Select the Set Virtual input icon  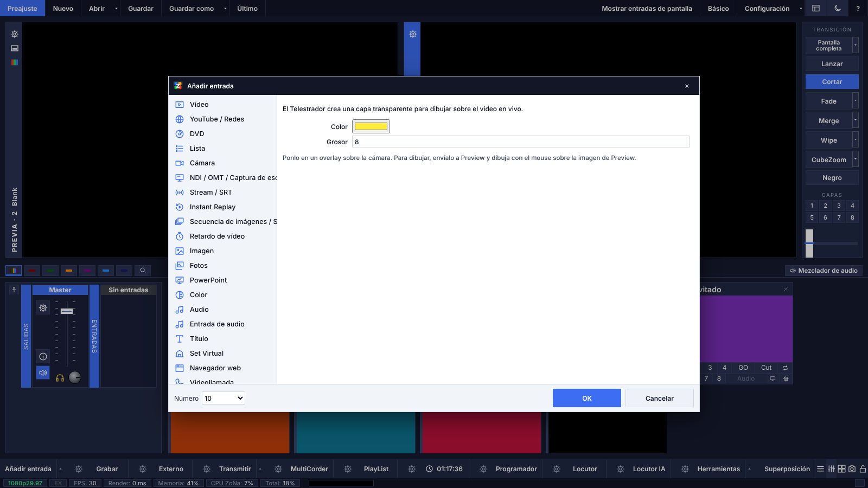(x=180, y=354)
